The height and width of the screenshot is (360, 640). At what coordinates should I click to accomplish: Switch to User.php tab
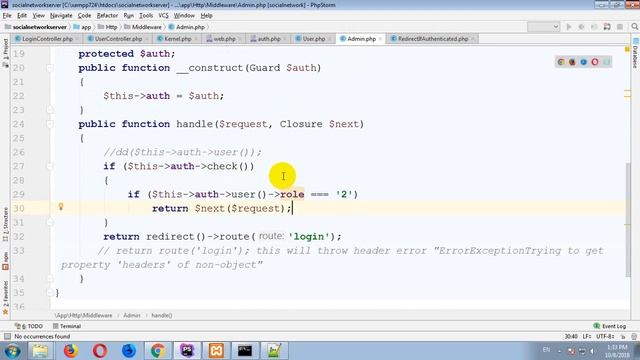point(313,39)
